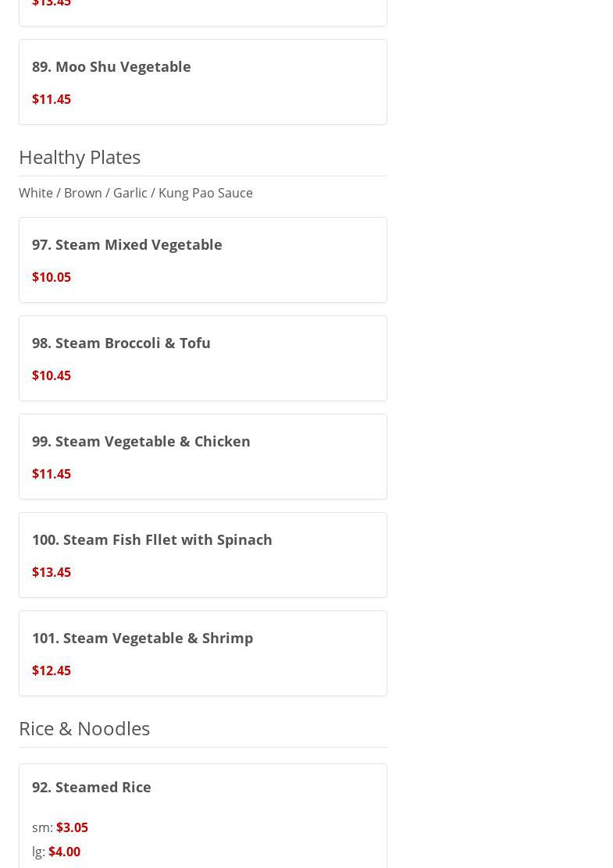Click the Rice & Noodles heading
This screenshot has height=868, width=613.
(x=84, y=728)
